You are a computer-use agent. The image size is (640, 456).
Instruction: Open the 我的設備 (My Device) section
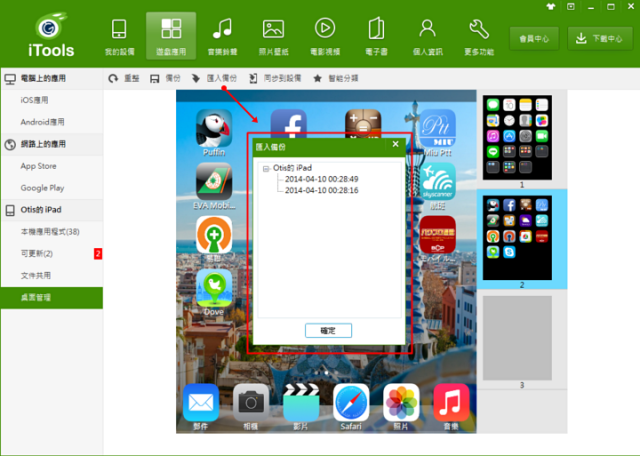click(119, 36)
